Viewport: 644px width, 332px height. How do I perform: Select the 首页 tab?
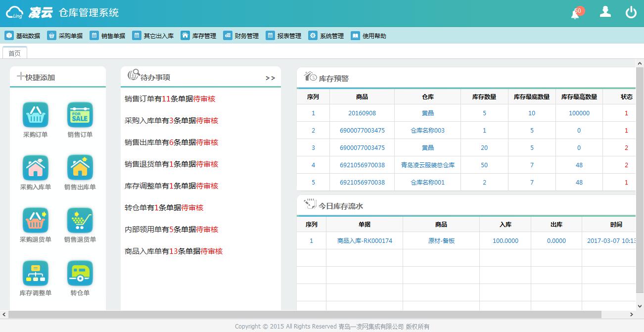(15, 53)
